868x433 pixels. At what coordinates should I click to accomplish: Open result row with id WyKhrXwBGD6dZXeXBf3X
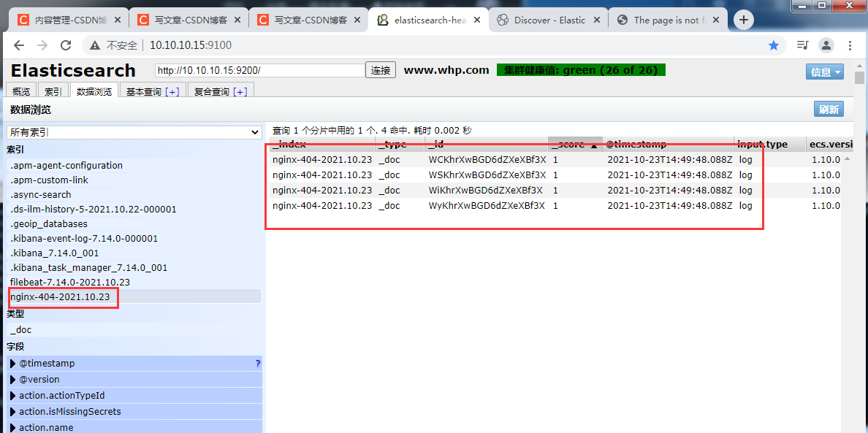[x=555, y=206]
